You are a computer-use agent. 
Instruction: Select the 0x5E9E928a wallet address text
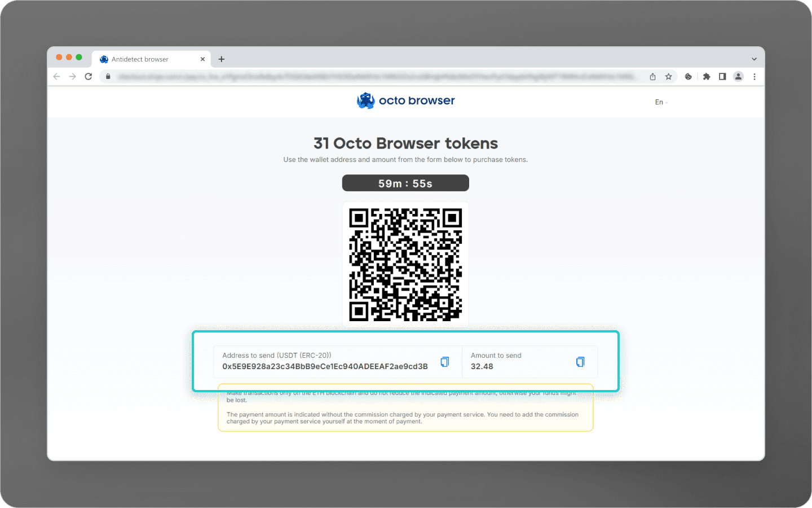[x=325, y=366]
